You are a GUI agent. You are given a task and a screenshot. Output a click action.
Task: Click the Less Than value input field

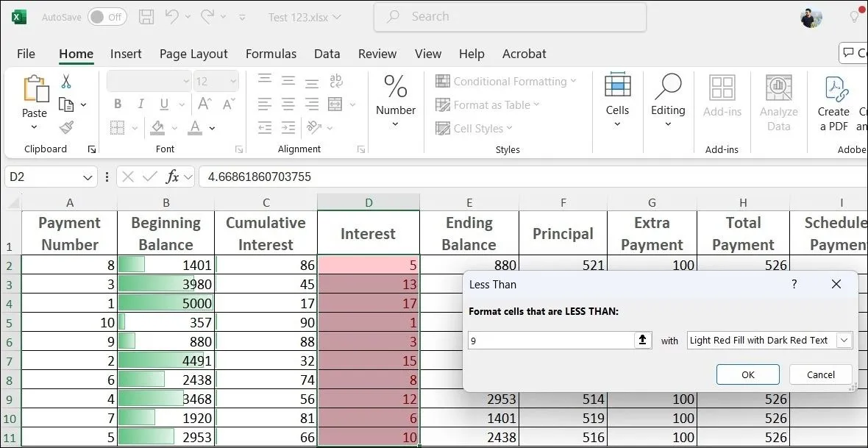(x=552, y=340)
